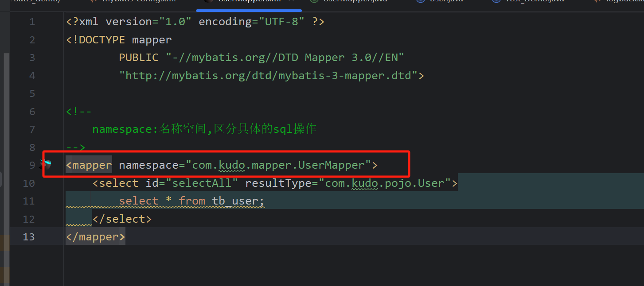Click the PUBLIC keyword on line 3
This screenshot has width=644, height=286.
tap(139, 58)
